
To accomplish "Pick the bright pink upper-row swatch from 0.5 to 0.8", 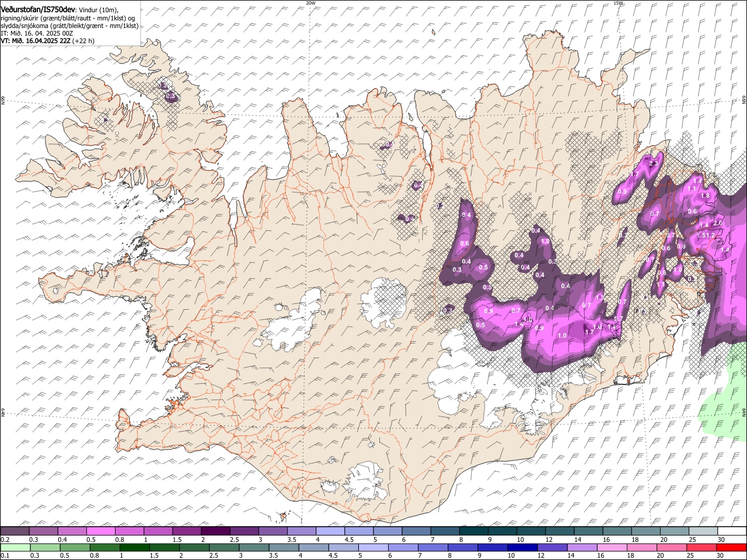I will click(101, 531).
